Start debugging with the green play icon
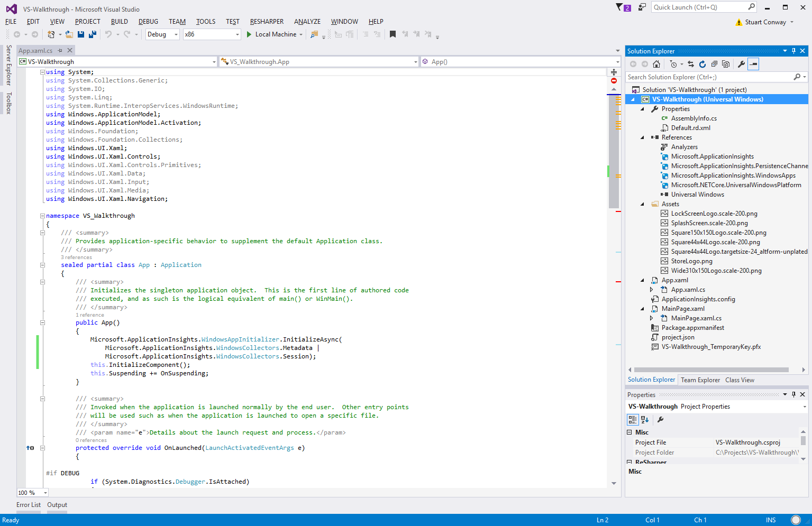Screen dimensions: 812x526 point(249,34)
